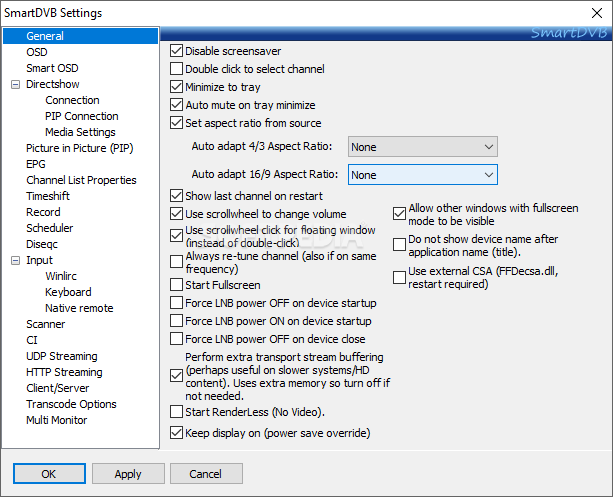Image resolution: width=613 pixels, height=497 pixels.
Task: Select Media Settings entry
Action: [80, 132]
